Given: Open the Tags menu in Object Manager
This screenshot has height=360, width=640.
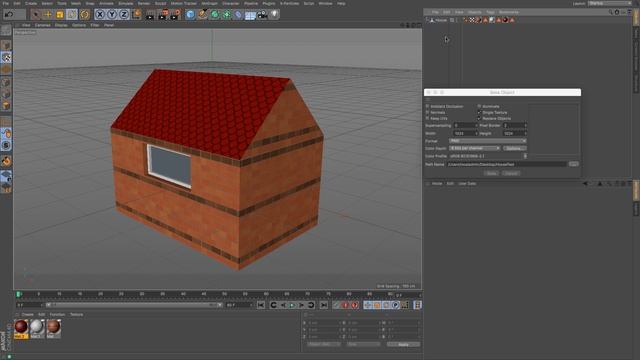Looking at the screenshot, I should pos(490,12).
